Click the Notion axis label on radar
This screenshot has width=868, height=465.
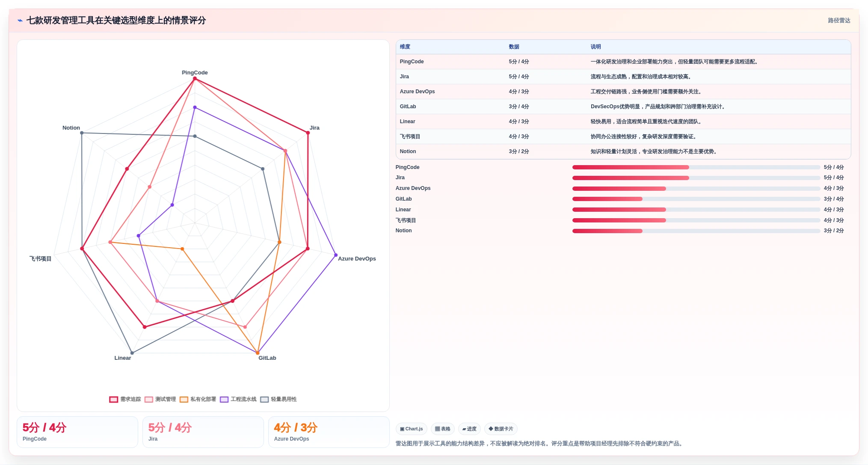[x=71, y=128]
